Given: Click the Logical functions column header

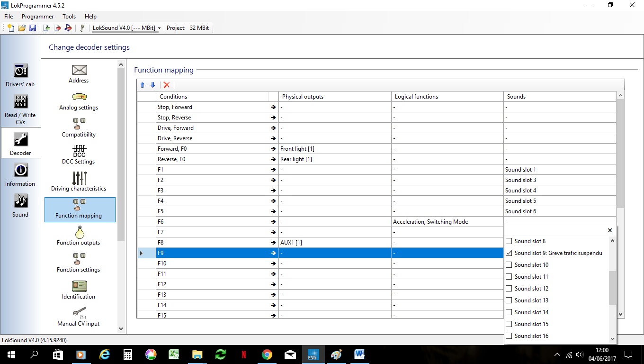Looking at the screenshot, I should [x=447, y=97].
